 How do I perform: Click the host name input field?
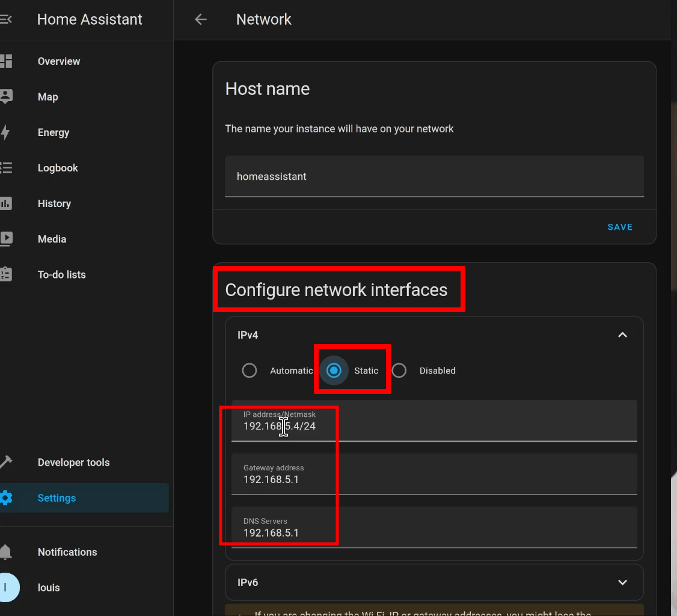point(434,176)
